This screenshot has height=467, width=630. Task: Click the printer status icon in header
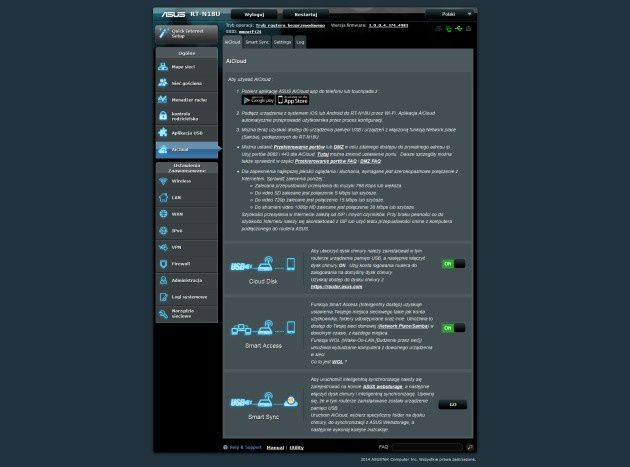468,29
